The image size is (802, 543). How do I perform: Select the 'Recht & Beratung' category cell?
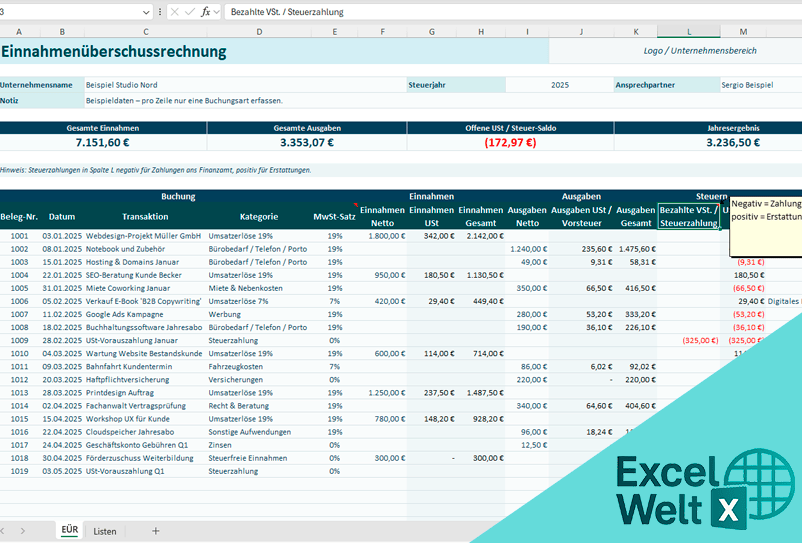[259, 406]
